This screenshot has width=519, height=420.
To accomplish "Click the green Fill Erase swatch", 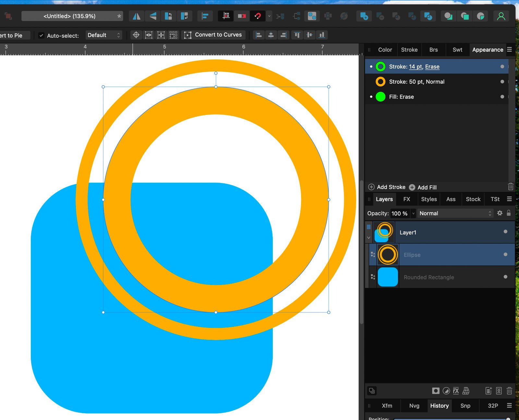I will click(x=380, y=97).
